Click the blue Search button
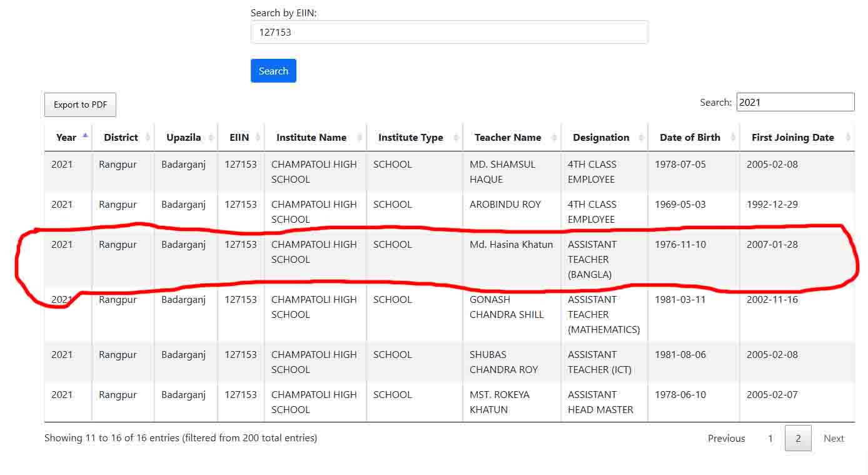Viewport: 868px width, 475px height. coord(273,71)
